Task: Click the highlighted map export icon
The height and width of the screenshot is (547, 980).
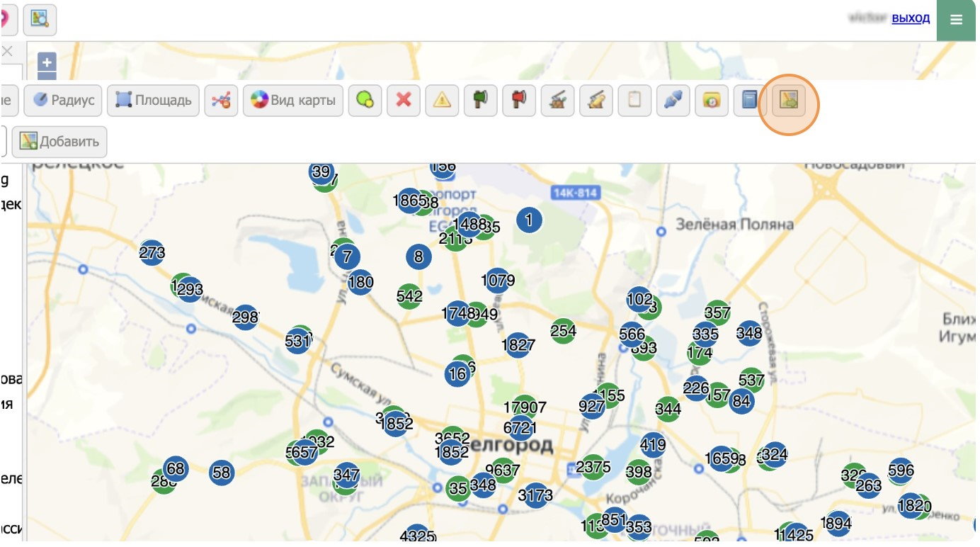Action: tap(789, 101)
